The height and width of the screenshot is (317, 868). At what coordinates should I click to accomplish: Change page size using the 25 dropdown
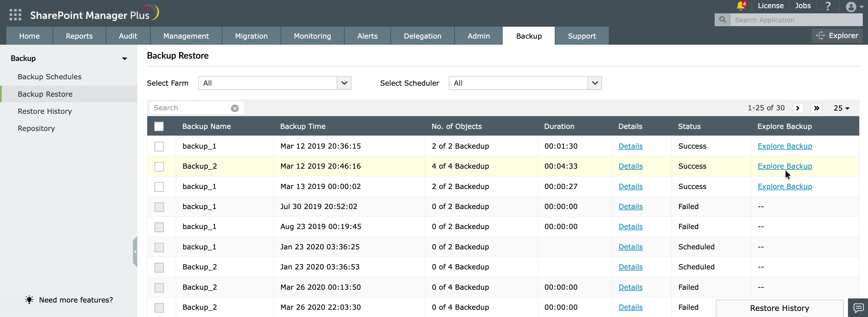[841, 108]
